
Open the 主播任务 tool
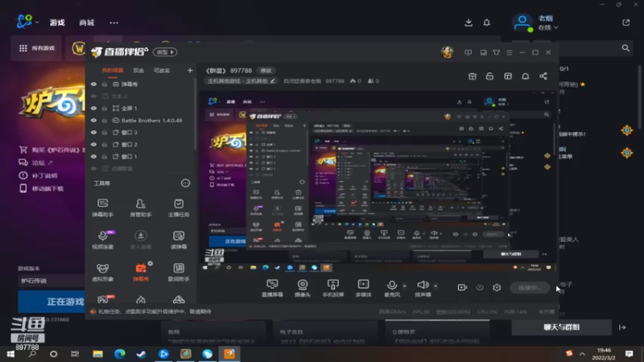[178, 208]
